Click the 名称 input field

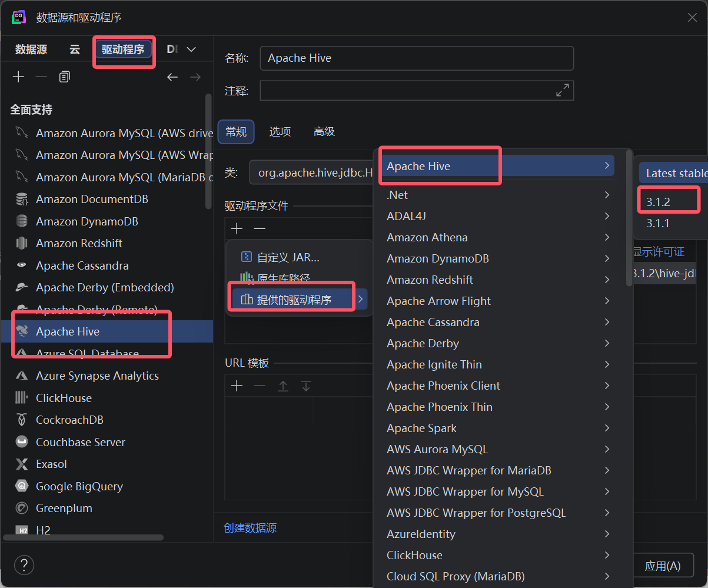pyautogui.click(x=416, y=58)
